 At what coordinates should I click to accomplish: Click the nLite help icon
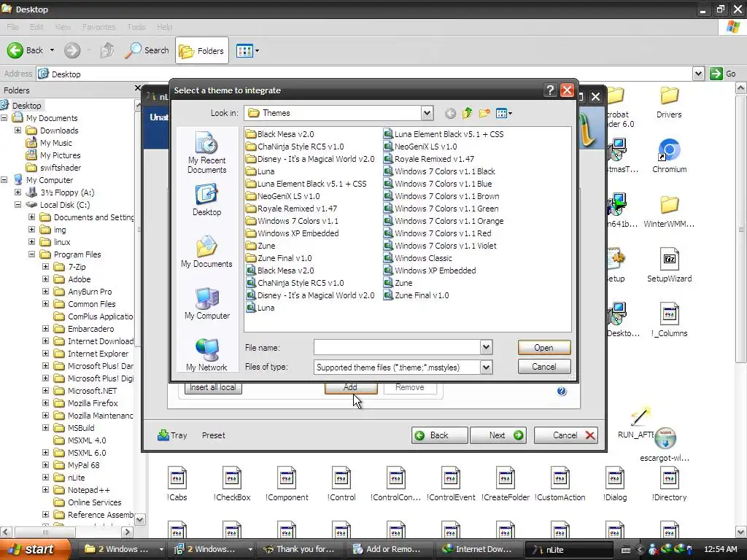[562, 391]
